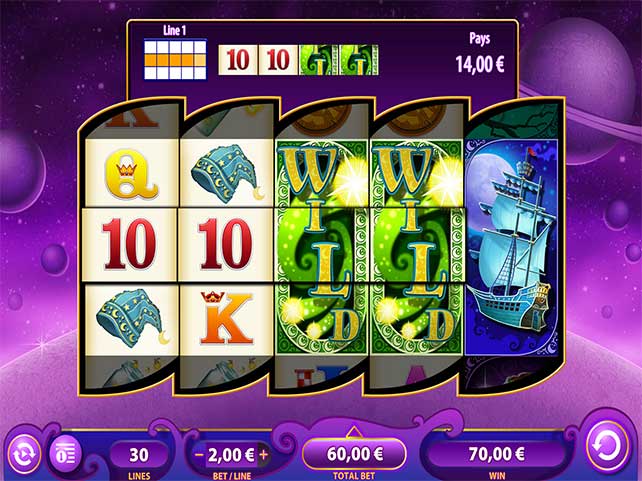Click the nightcap on reel one bottom row
Image resolution: width=642 pixels, height=481 pixels.
coord(131,318)
